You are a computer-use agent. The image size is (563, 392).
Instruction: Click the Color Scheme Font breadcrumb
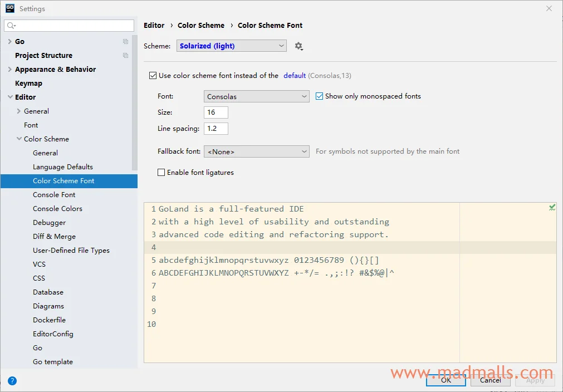pyautogui.click(x=270, y=26)
